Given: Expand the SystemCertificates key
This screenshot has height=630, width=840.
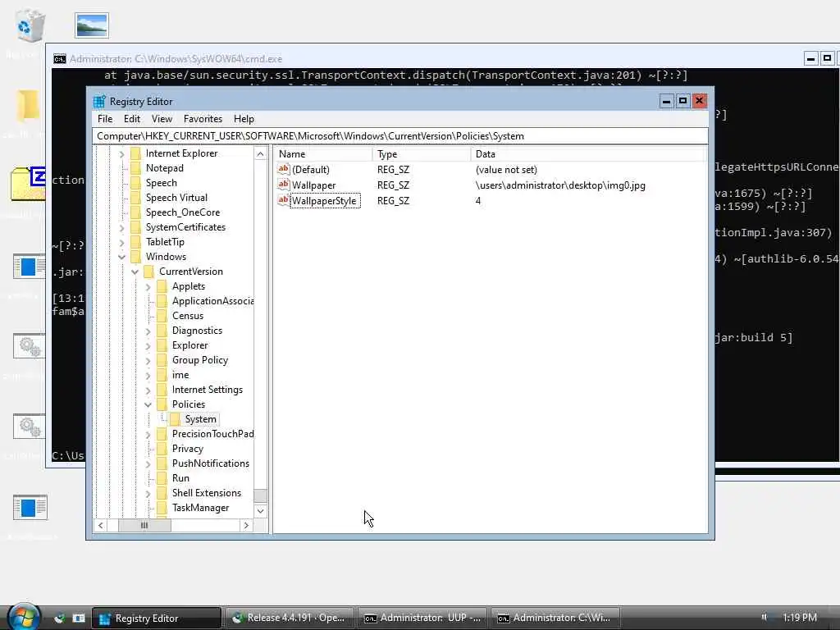Looking at the screenshot, I should [x=122, y=228].
